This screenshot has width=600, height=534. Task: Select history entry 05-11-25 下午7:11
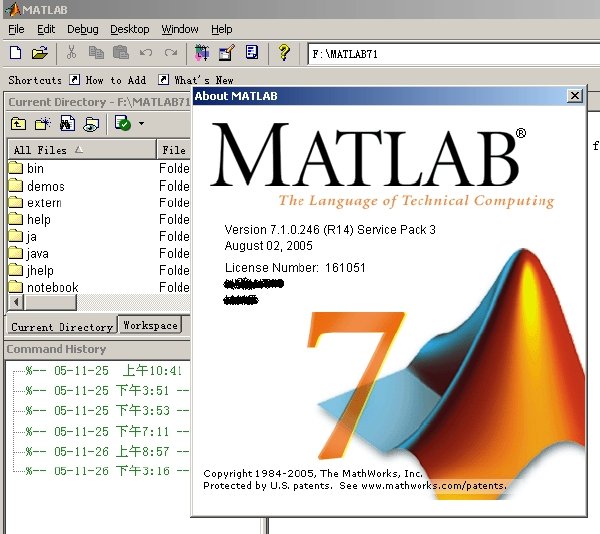(107, 431)
